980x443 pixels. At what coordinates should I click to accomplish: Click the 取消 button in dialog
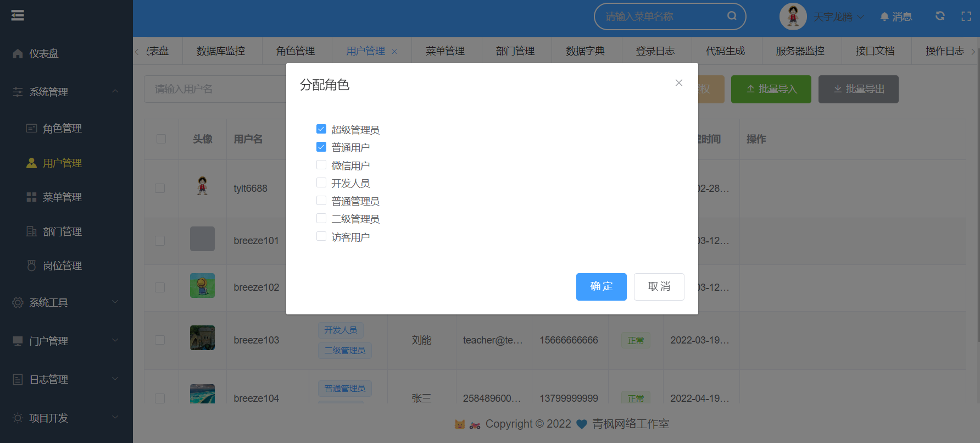(x=659, y=286)
